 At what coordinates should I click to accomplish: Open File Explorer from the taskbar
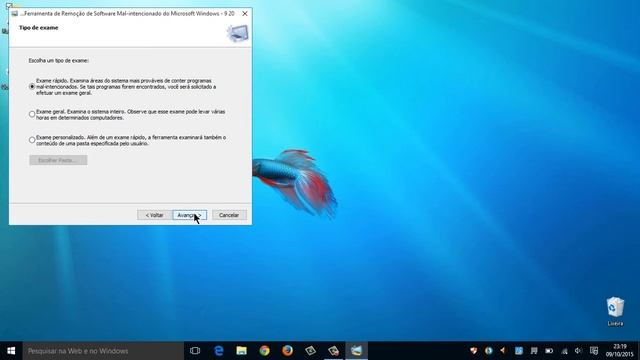242,351
